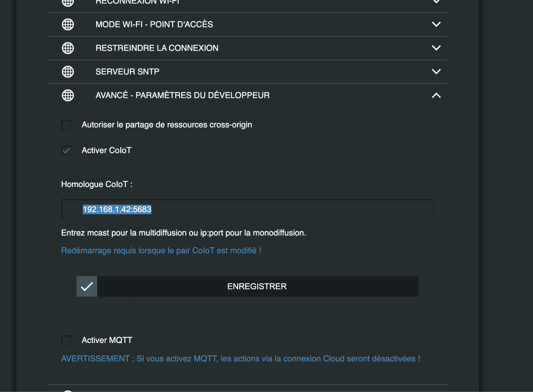Expand the Serveur SNTP section chevron
The height and width of the screenshot is (392, 533).
(x=436, y=72)
